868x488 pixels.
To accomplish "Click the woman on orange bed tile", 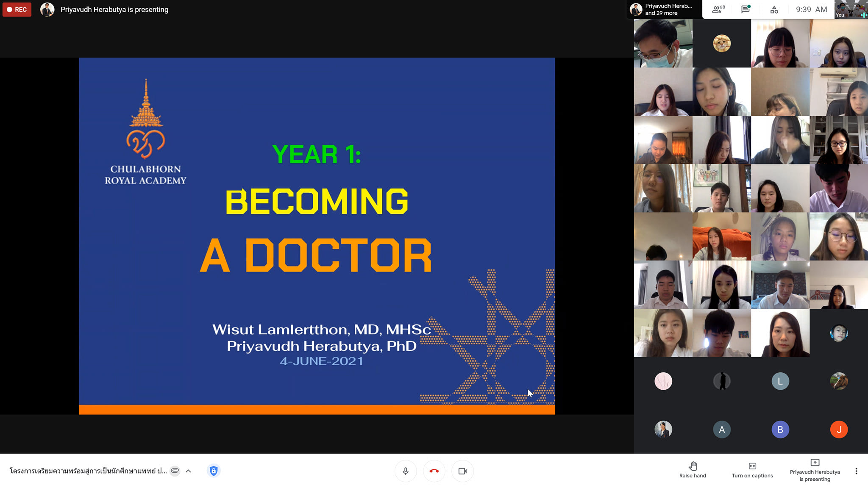I will (x=722, y=236).
